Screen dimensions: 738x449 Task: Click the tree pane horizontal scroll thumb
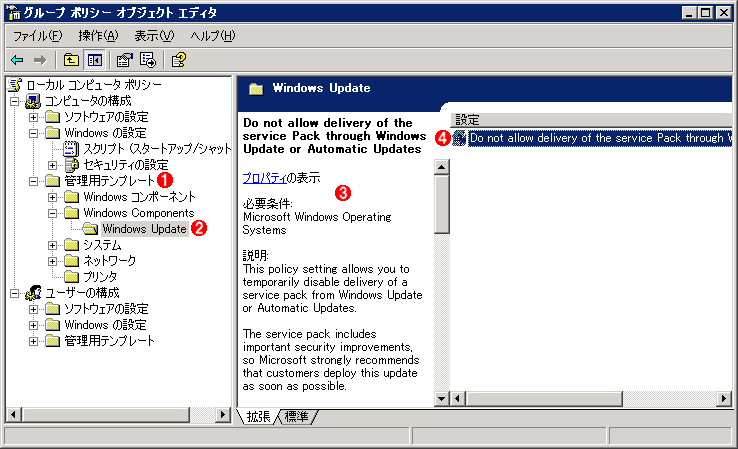coord(105,415)
